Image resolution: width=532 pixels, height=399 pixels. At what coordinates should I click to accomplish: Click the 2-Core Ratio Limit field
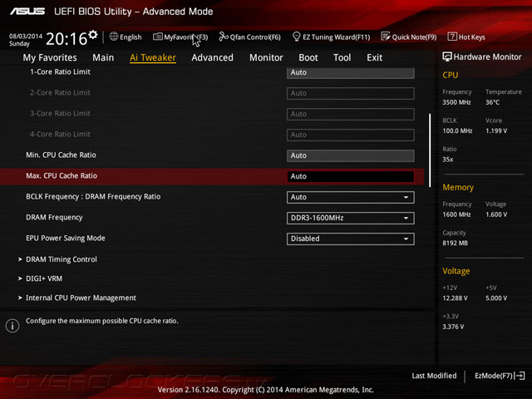point(351,93)
